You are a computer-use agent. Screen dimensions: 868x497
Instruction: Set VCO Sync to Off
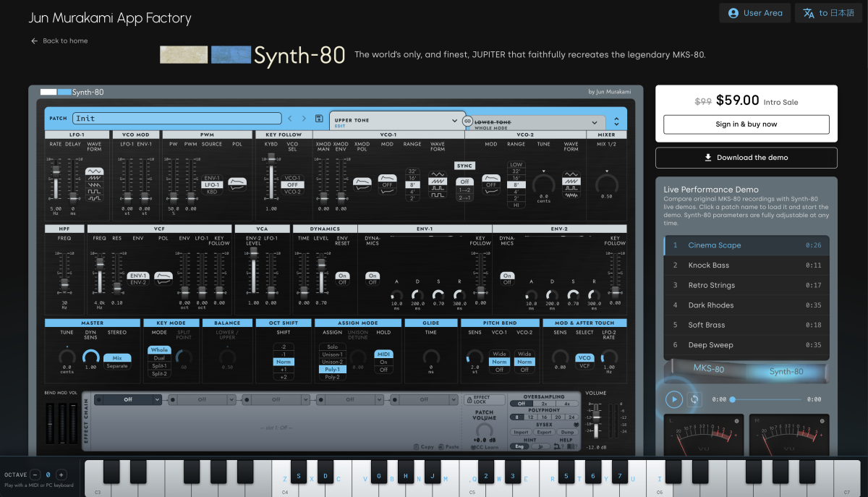click(465, 182)
